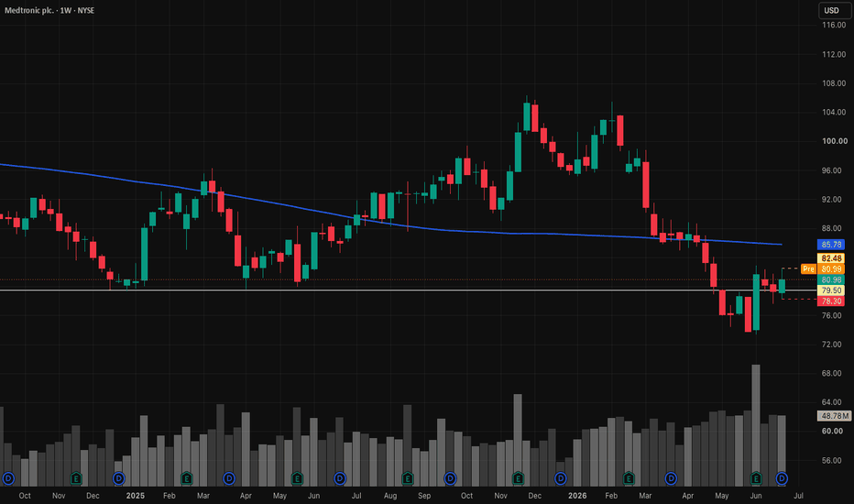Open the earnings marker in Nov 2025
This screenshot has width=854, height=504.
[x=518, y=478]
